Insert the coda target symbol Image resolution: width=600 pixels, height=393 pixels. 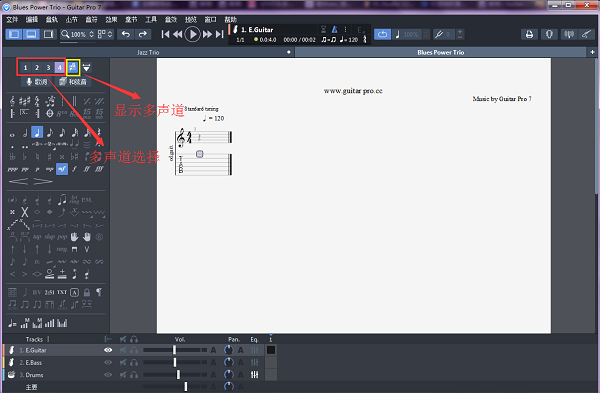pos(50,113)
